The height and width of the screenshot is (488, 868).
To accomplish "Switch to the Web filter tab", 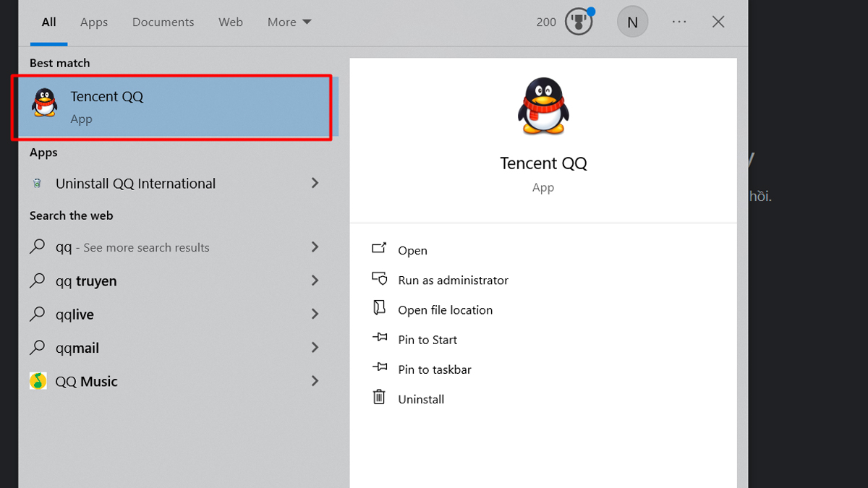I will [x=231, y=22].
